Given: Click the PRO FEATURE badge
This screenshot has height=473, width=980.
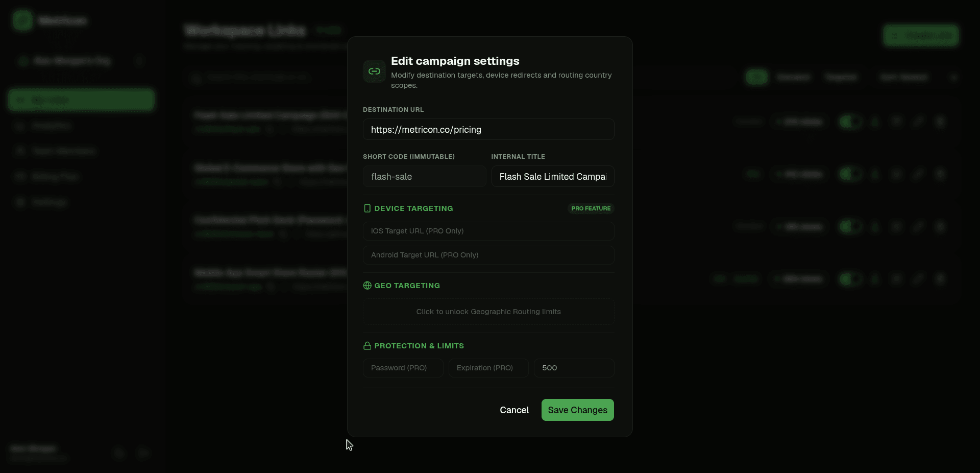Looking at the screenshot, I should (x=591, y=208).
